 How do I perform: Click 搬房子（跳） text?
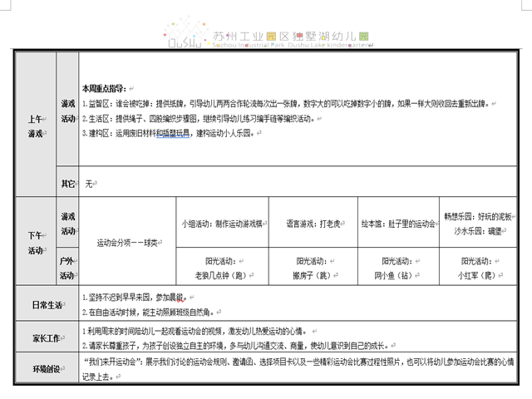click(312, 275)
